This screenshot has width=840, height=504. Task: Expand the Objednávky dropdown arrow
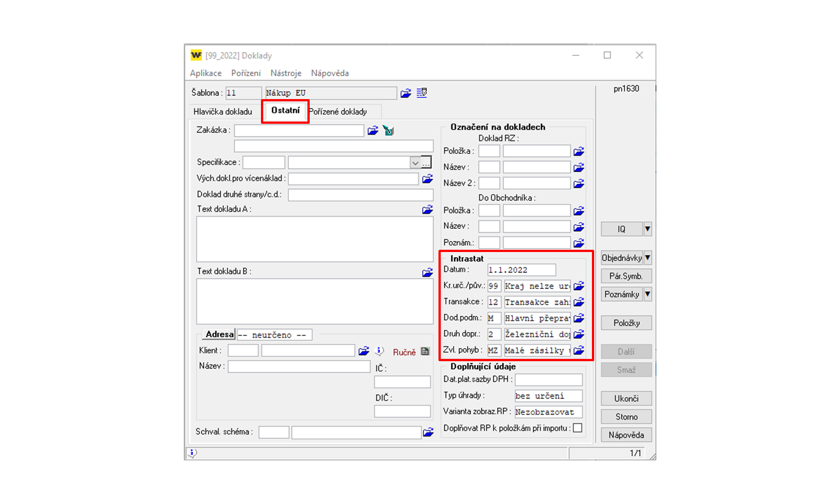point(647,258)
